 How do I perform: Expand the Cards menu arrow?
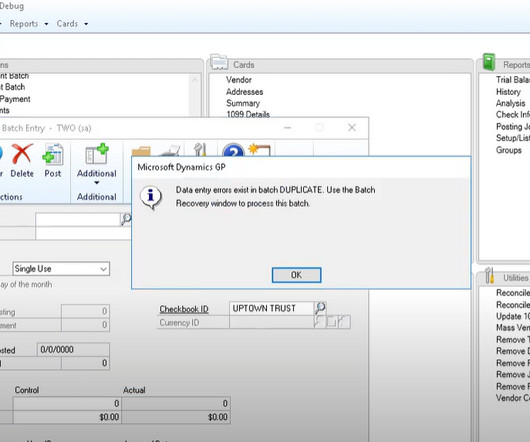[x=86, y=24]
